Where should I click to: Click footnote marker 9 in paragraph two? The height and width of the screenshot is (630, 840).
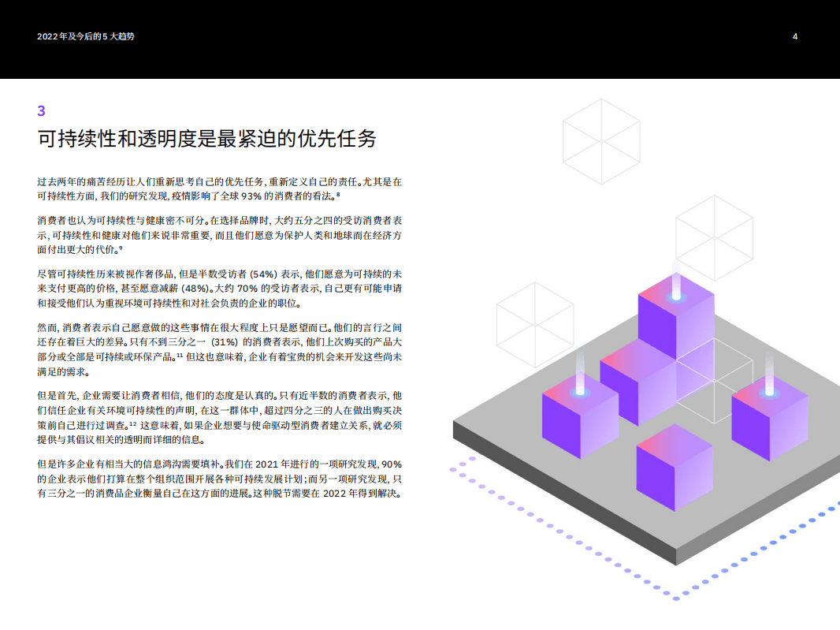tap(120, 248)
